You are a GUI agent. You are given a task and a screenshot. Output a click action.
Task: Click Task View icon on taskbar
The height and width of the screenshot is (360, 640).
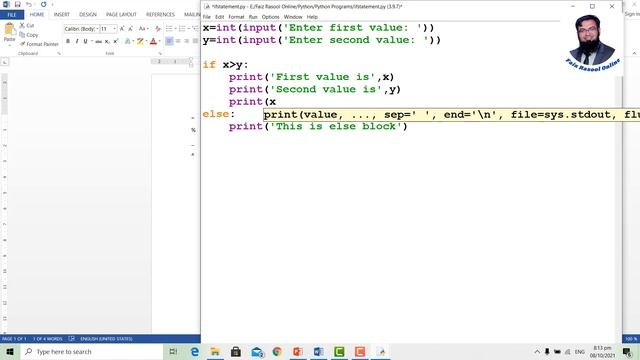[x=173, y=351]
